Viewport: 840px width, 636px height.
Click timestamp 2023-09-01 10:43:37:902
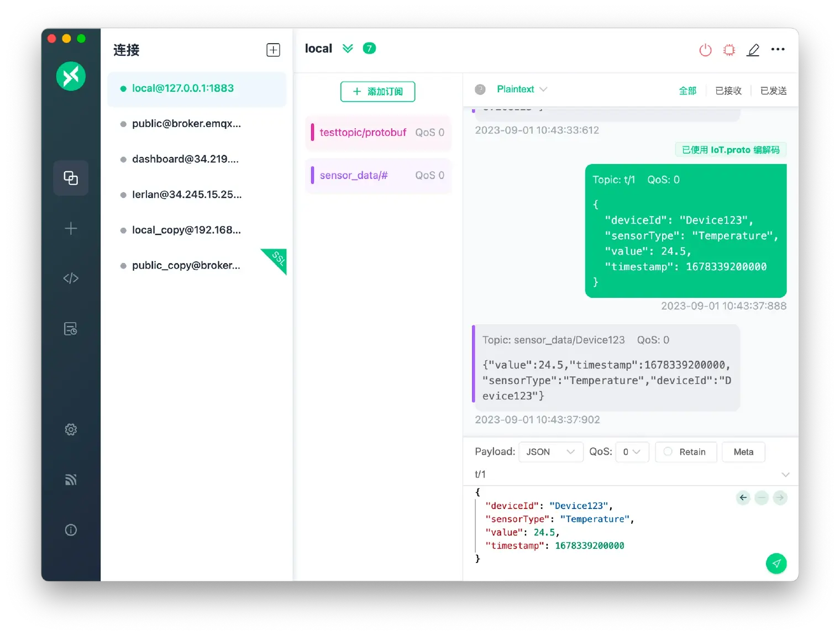pyautogui.click(x=537, y=420)
